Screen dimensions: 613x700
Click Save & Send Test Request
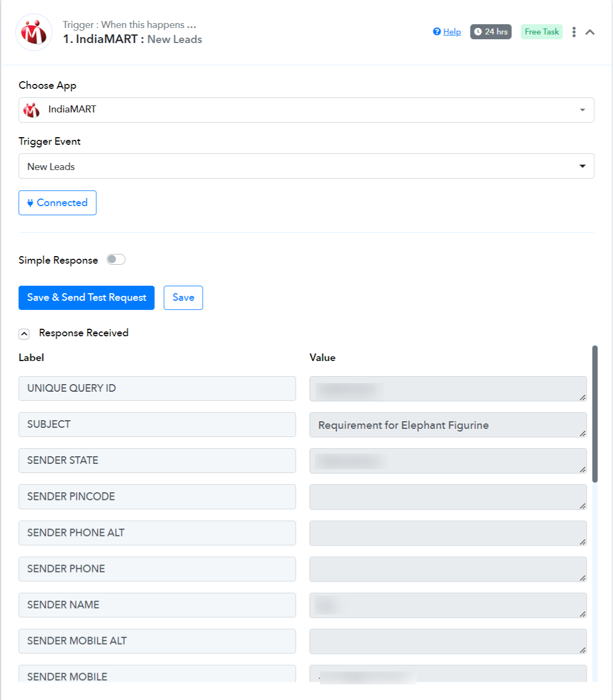[87, 298]
